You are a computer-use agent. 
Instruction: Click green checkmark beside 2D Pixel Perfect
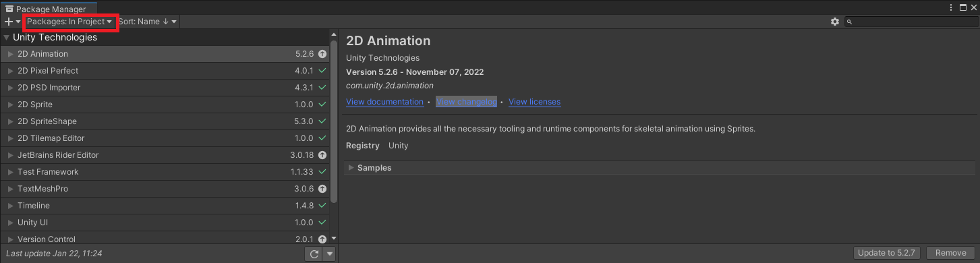coord(322,71)
